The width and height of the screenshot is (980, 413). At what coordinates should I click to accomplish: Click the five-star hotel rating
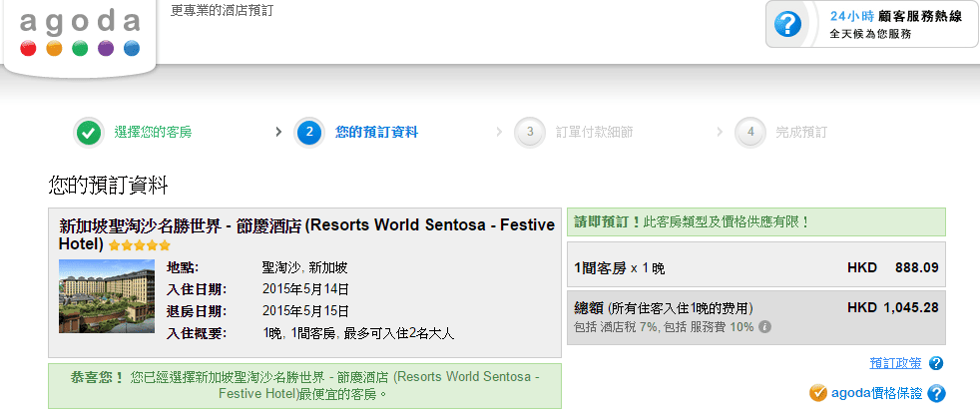140,245
